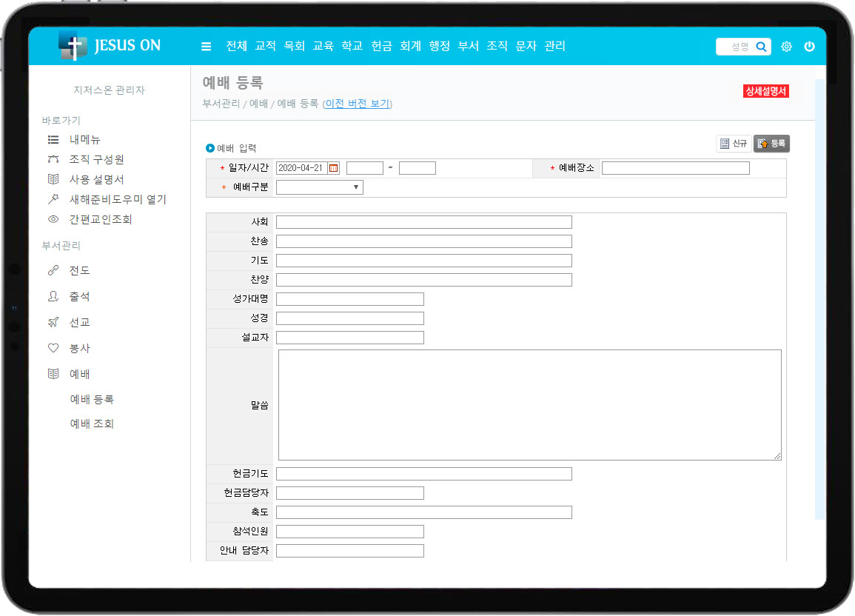Click the JESUS ON cross logo
The height and width of the screenshot is (616, 855).
tap(73, 46)
